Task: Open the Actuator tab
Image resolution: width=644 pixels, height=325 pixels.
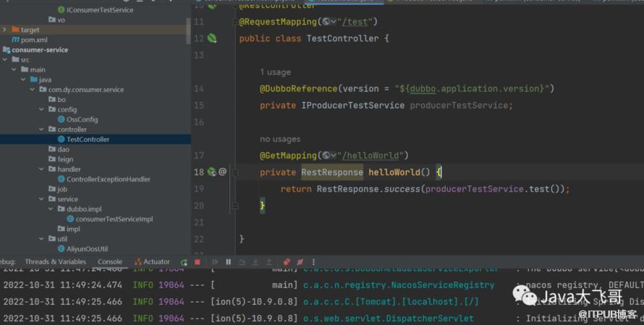Action: (152, 262)
